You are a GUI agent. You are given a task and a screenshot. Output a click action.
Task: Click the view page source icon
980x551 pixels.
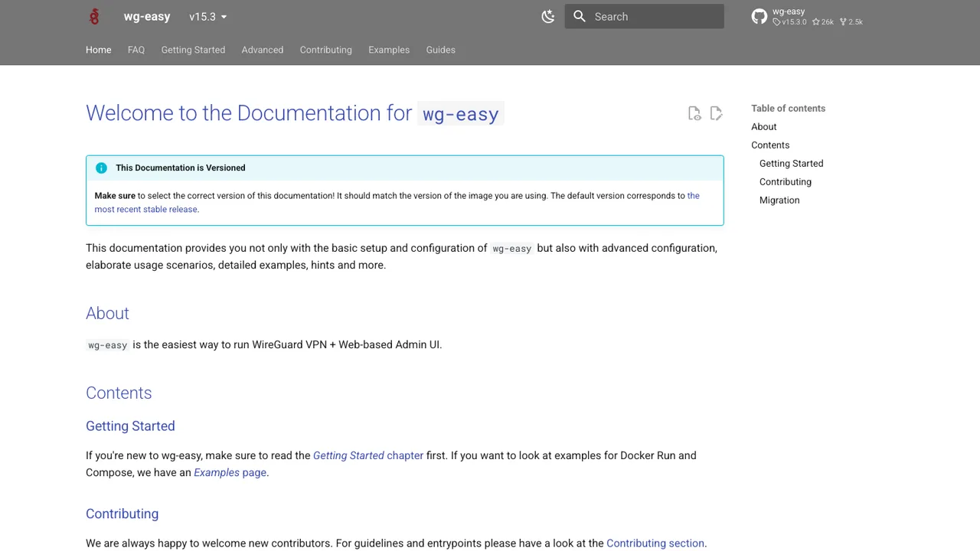pos(694,113)
